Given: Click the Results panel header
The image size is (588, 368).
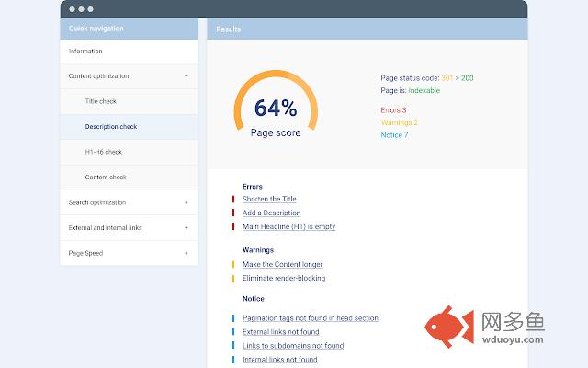Looking at the screenshot, I should (x=367, y=29).
